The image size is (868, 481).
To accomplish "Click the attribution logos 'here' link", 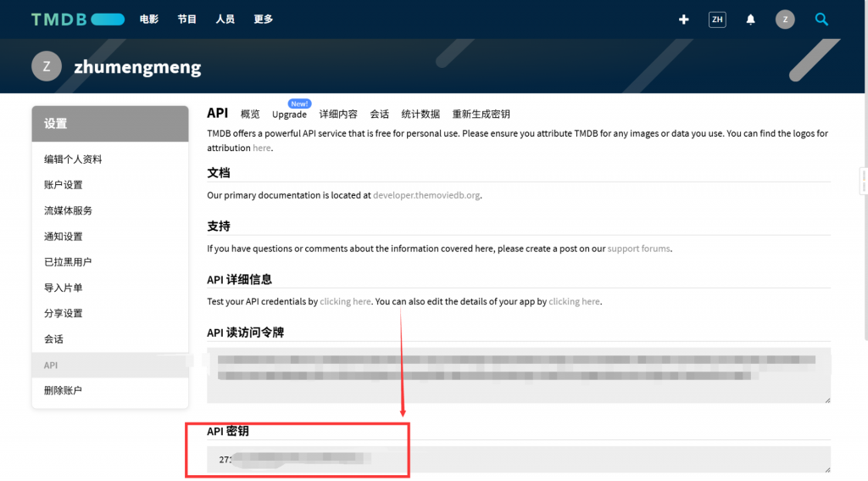I will click(262, 148).
